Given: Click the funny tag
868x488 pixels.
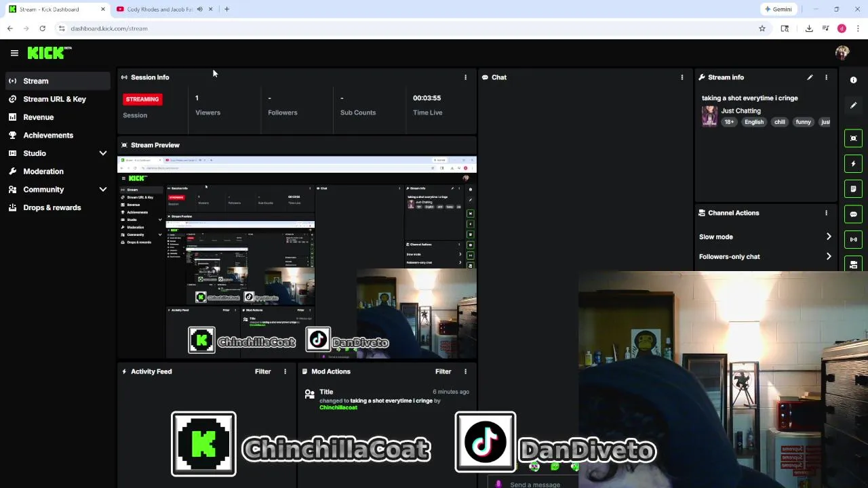Looking at the screenshot, I should (803, 122).
